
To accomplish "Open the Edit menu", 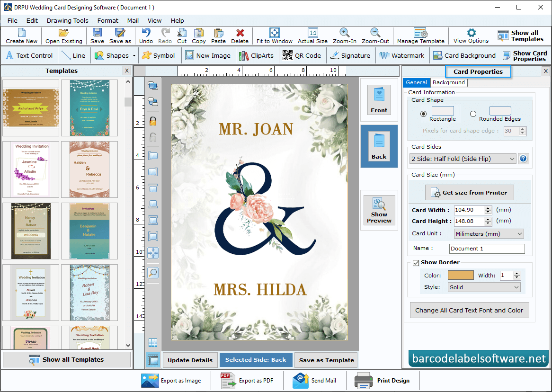I will coord(32,20).
